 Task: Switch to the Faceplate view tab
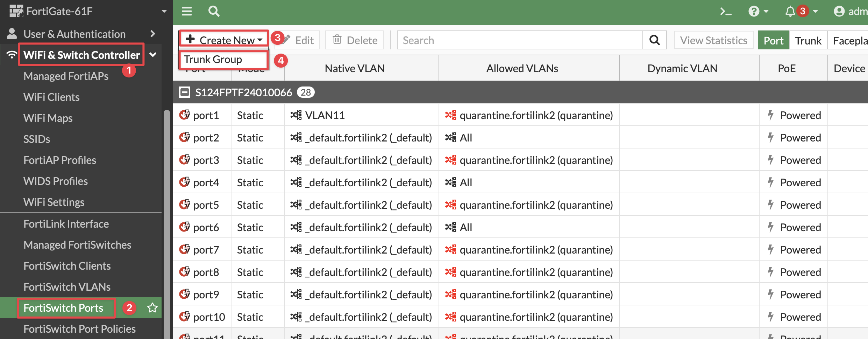coord(848,40)
